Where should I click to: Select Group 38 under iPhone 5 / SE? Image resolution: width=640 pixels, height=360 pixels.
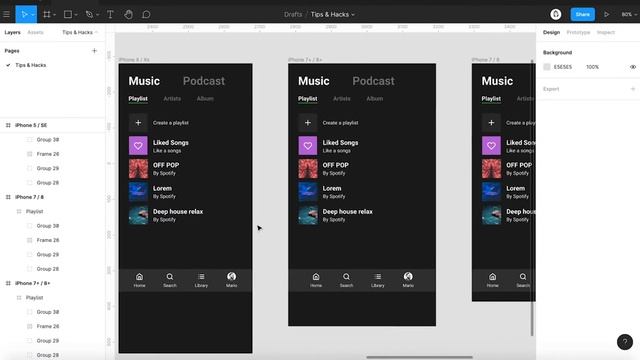[x=48, y=140]
